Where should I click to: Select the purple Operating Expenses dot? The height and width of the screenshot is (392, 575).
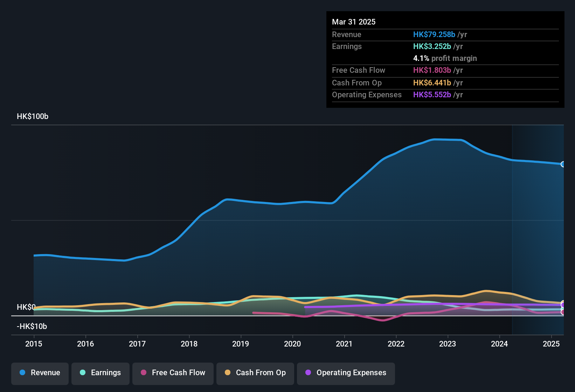(308, 373)
